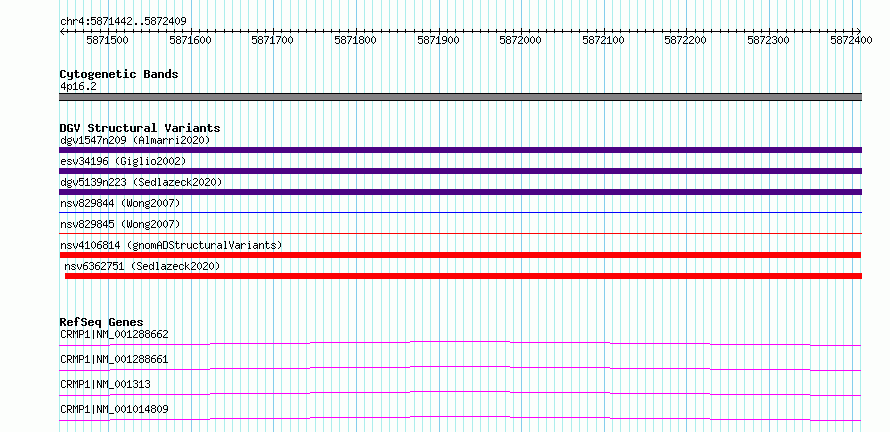Open variant esv34196 (Giglio2002) label
The width and height of the screenshot is (890, 432).
pos(123,161)
